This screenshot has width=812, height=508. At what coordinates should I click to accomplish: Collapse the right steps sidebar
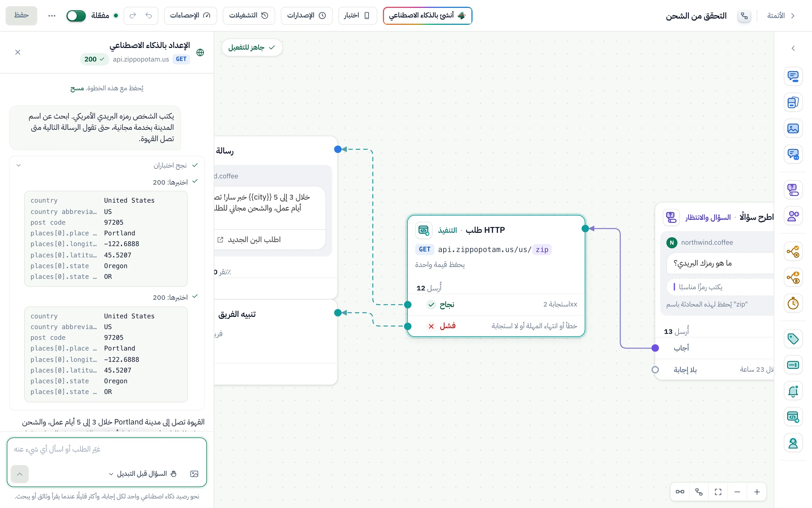(x=793, y=48)
